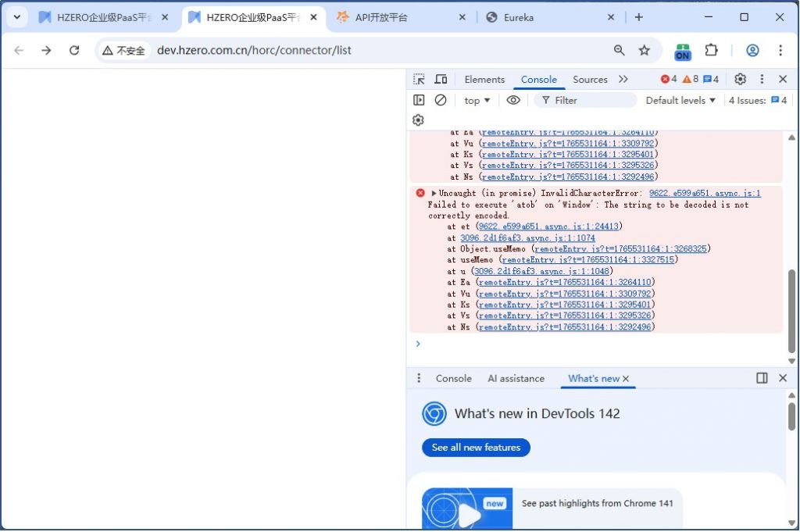This screenshot has height=532, width=800.
Task: Open the 9622.e599a651.async.js:1 source link
Action: (x=704, y=193)
